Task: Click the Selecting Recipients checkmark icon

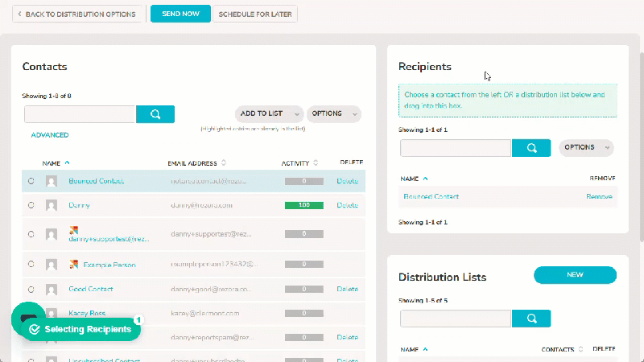Action: tap(35, 329)
